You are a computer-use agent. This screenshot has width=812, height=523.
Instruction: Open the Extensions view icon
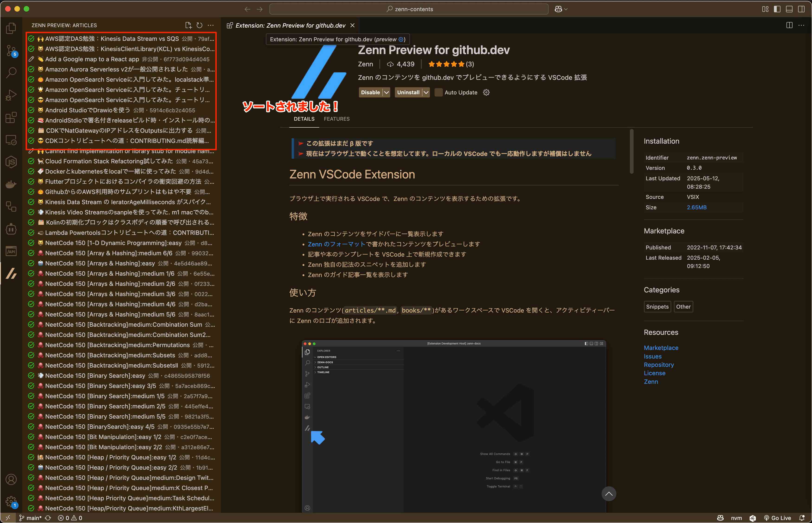11,117
